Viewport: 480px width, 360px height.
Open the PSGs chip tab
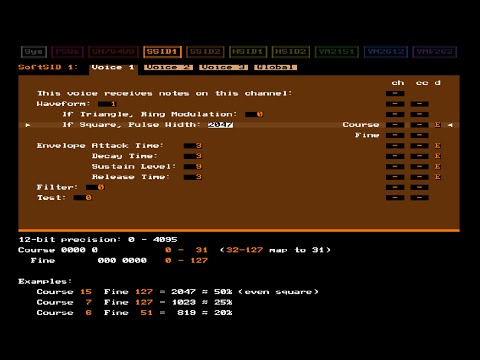click(x=67, y=52)
